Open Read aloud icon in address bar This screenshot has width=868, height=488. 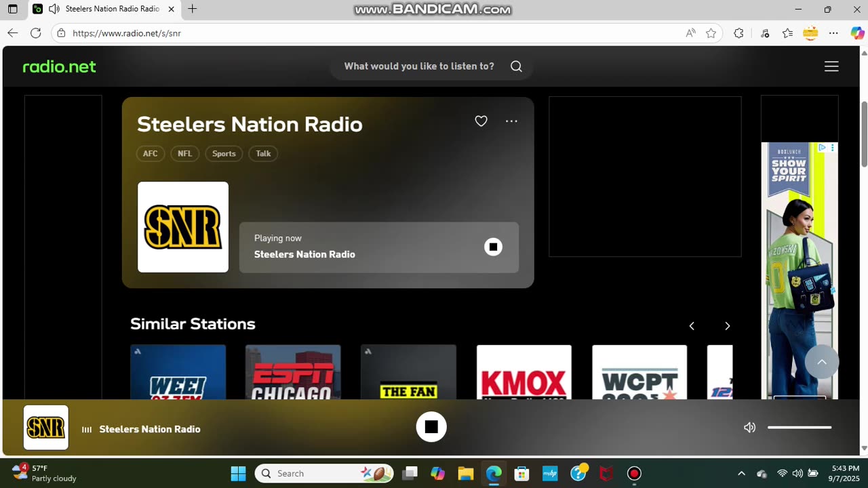[690, 33]
